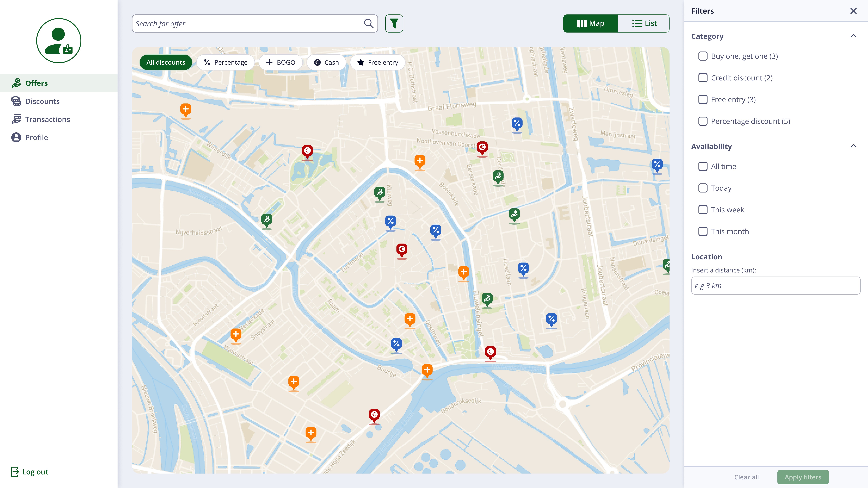868x488 pixels.
Task: Click Clear all filters
Action: click(746, 477)
